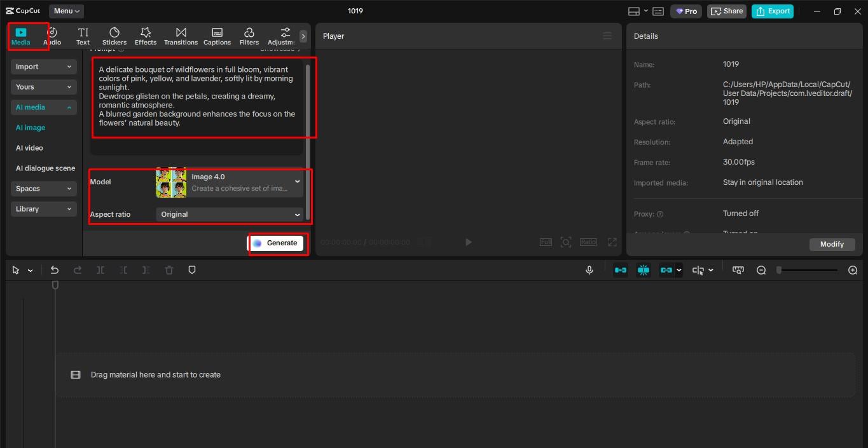This screenshot has width=868, height=448.
Task: Add a marker with the shield marker icon
Action: point(192,270)
